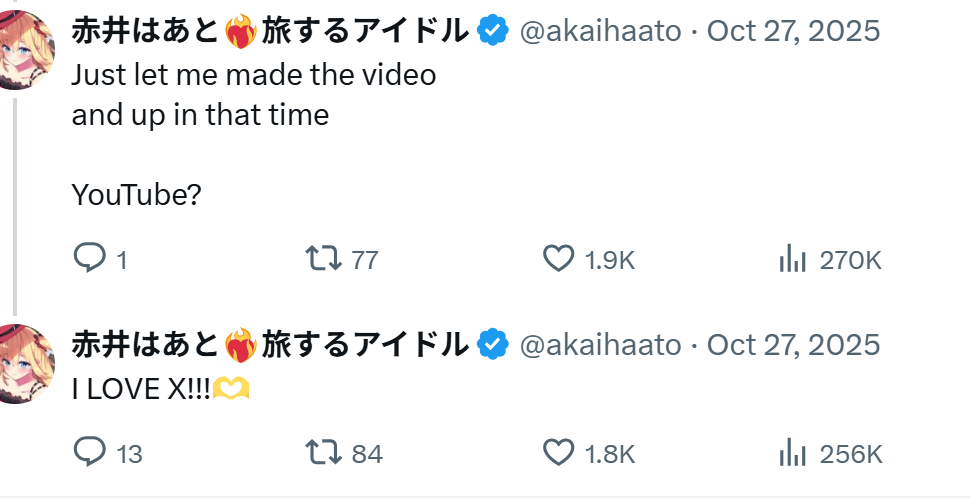The width and height of the screenshot is (971, 504).
Task: Open the "I LOVE X!!!" tweet text
Action: tap(142, 389)
